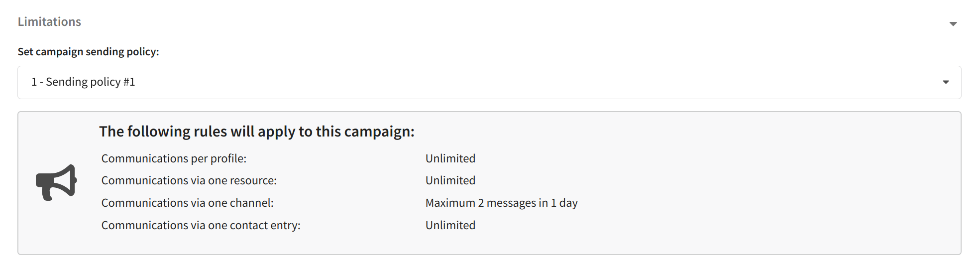980x271 pixels.
Task: Click the '1 day' part of channel limit
Action: coord(564,203)
